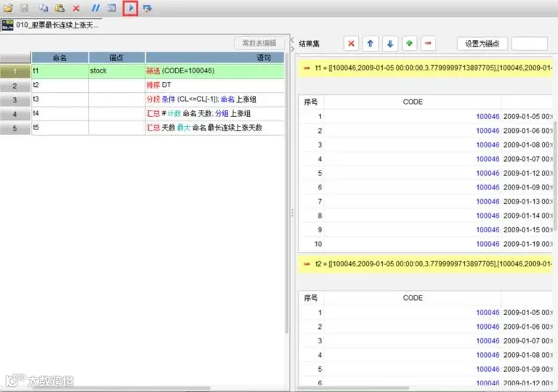
Task: Click the input field beside 设置为锚点
Action: coord(529,44)
